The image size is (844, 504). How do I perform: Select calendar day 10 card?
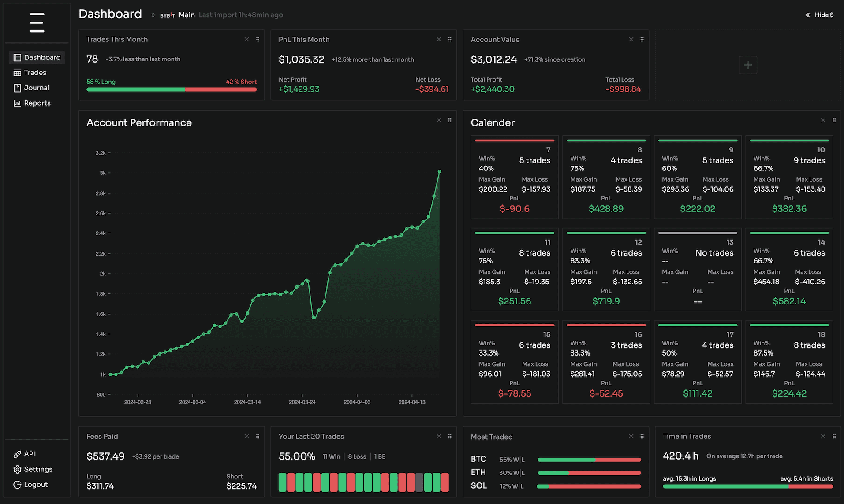(x=789, y=177)
